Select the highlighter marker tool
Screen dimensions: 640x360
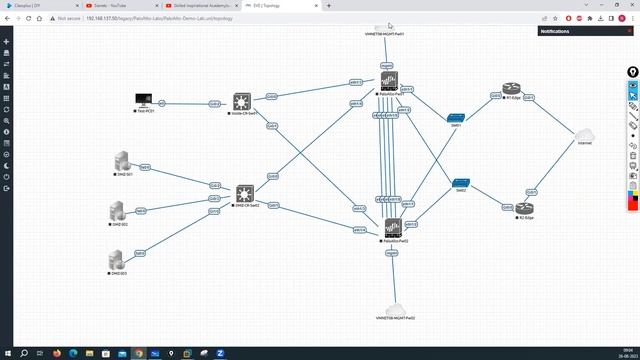click(x=633, y=106)
